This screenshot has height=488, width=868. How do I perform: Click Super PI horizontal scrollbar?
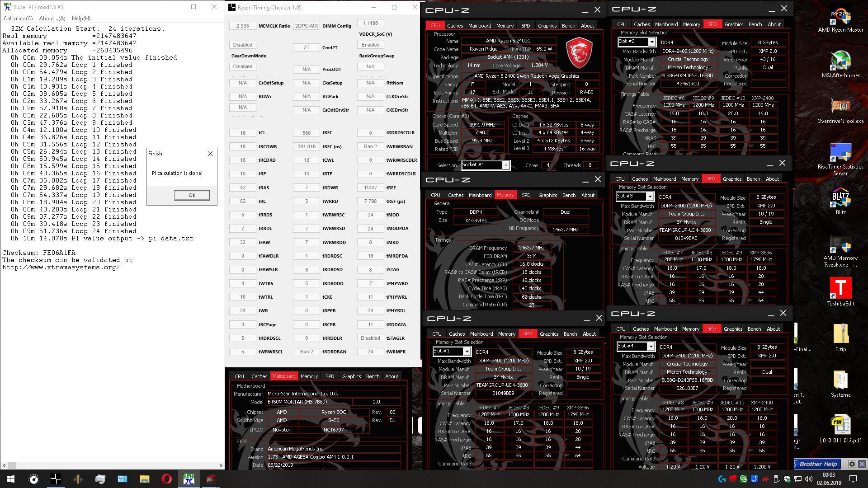tap(113, 465)
